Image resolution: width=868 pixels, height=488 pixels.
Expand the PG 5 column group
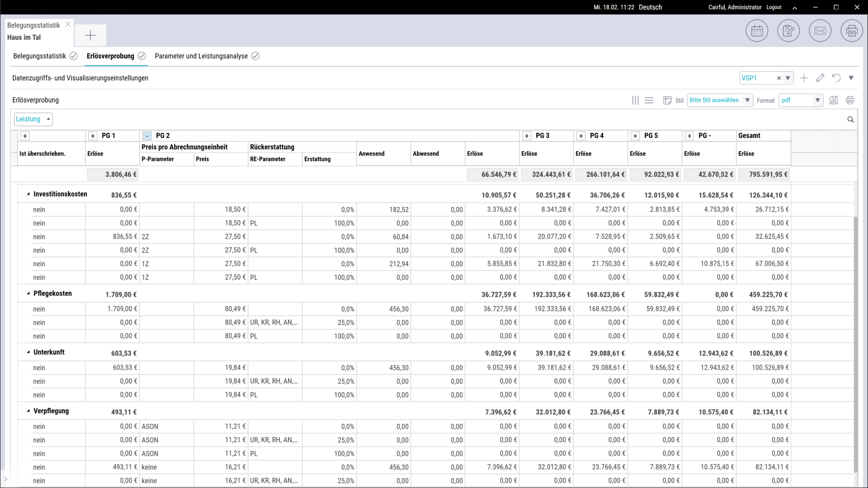point(635,136)
